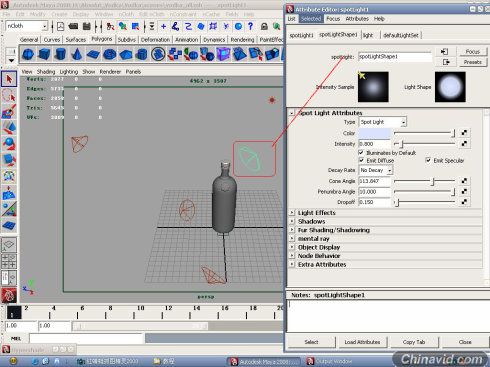This screenshot has height=367, width=490.
Task: Create a polygon cylinder from the shelf
Action: click(x=60, y=54)
